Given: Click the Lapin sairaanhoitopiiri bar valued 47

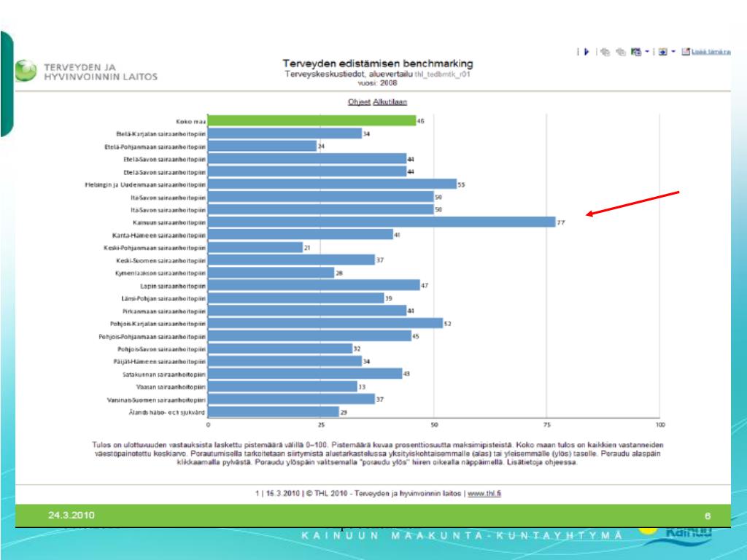Looking at the screenshot, I should point(314,285).
